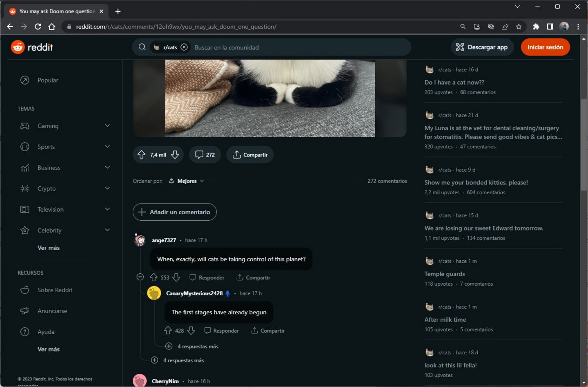Expand the Gaming topic section
The width and height of the screenshot is (588, 387).
[x=107, y=126]
